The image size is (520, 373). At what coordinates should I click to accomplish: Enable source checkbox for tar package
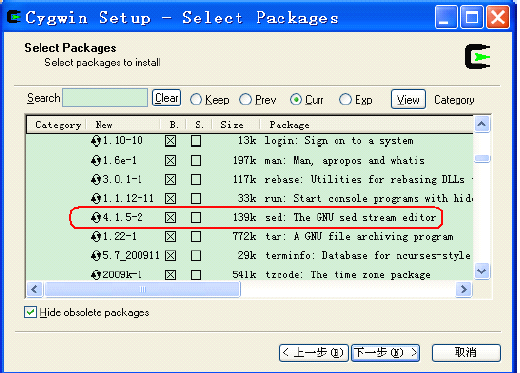[x=196, y=237]
